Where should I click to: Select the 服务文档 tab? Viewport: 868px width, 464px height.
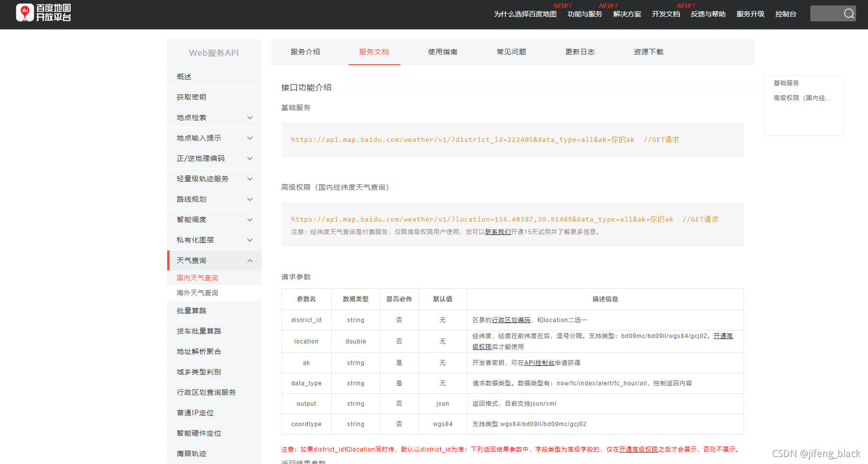click(374, 52)
